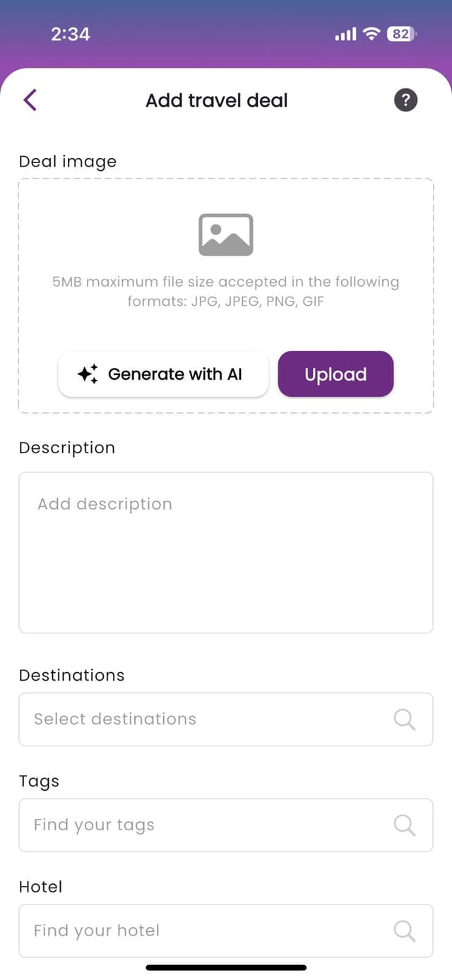Tap the 2:34 clock in status bar
Viewport: 452px width, 980px height.
(71, 33)
